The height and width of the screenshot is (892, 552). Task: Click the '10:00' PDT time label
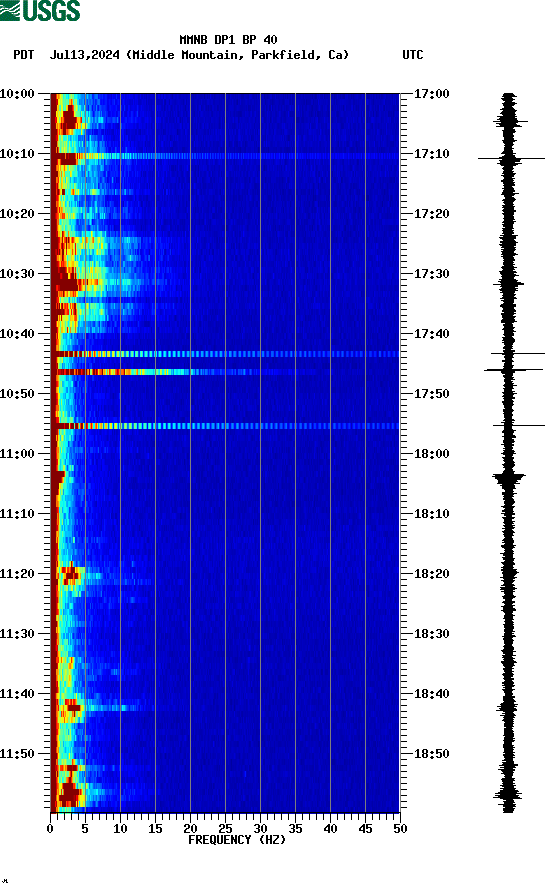pos(17,94)
